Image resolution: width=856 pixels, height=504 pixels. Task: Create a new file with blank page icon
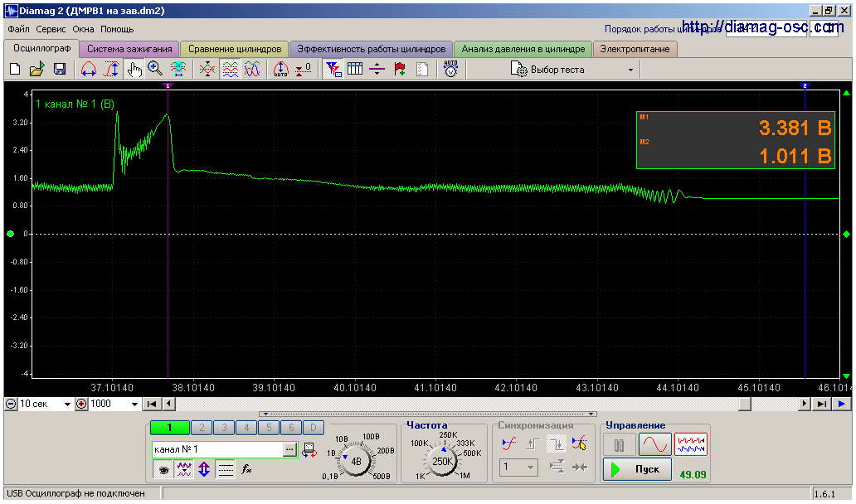[15, 70]
